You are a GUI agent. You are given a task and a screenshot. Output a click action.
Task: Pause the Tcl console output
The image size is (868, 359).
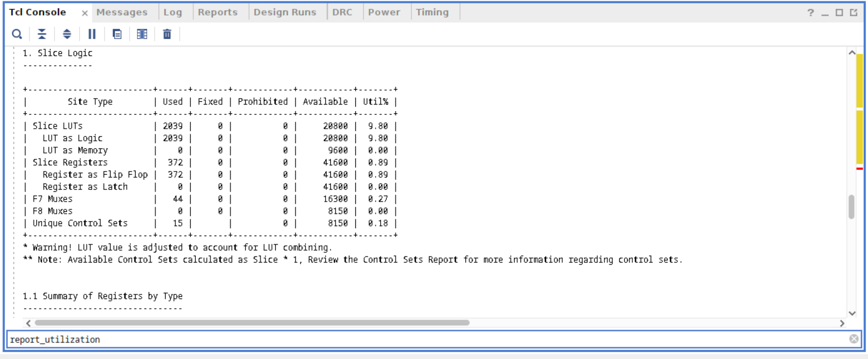[x=92, y=34]
